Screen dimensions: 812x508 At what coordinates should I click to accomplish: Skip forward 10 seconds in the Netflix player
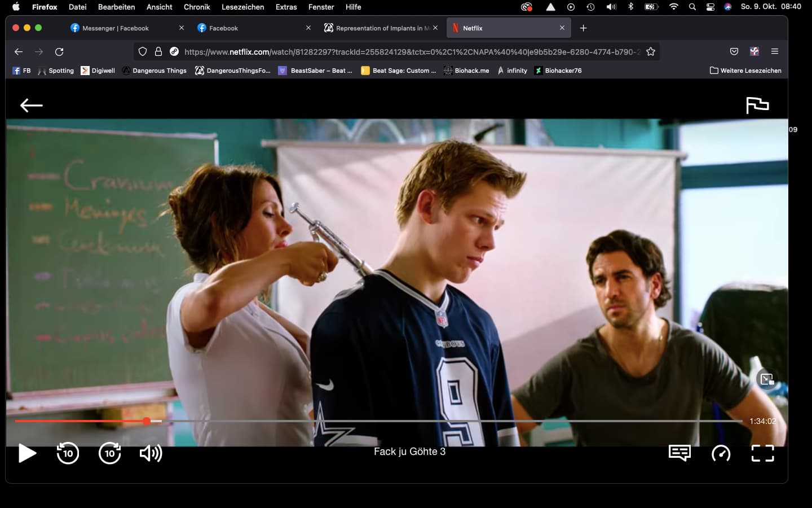point(109,453)
